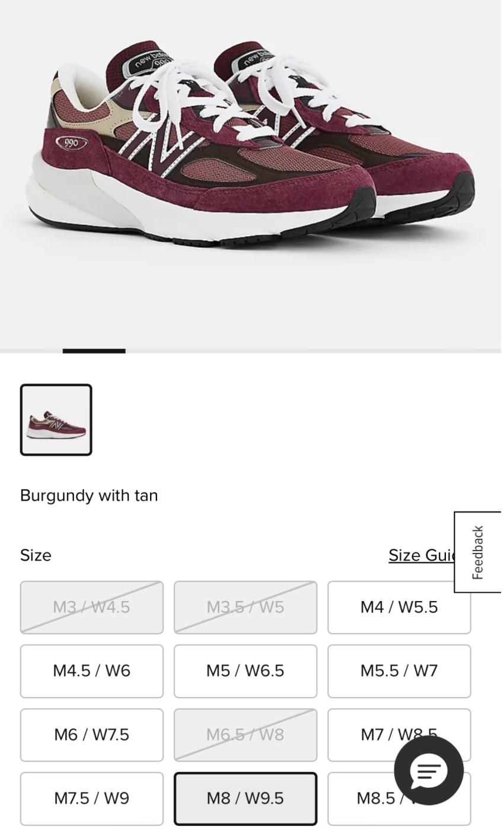Click the selected M8 / W9.5 size

(245, 799)
